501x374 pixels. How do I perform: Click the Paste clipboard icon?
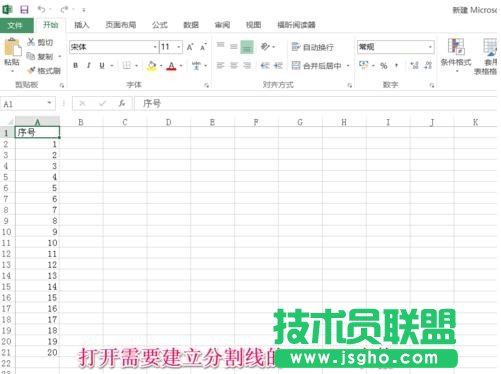click(x=12, y=48)
